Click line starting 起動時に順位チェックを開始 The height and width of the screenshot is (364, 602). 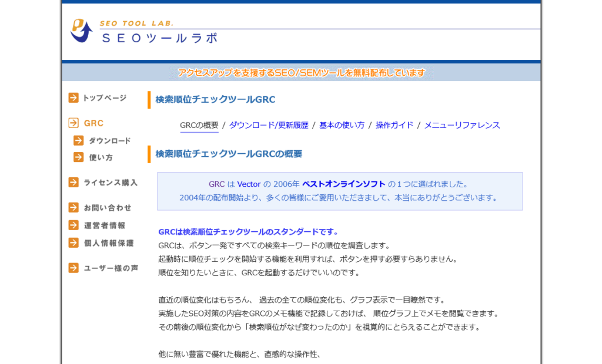[x=309, y=259]
